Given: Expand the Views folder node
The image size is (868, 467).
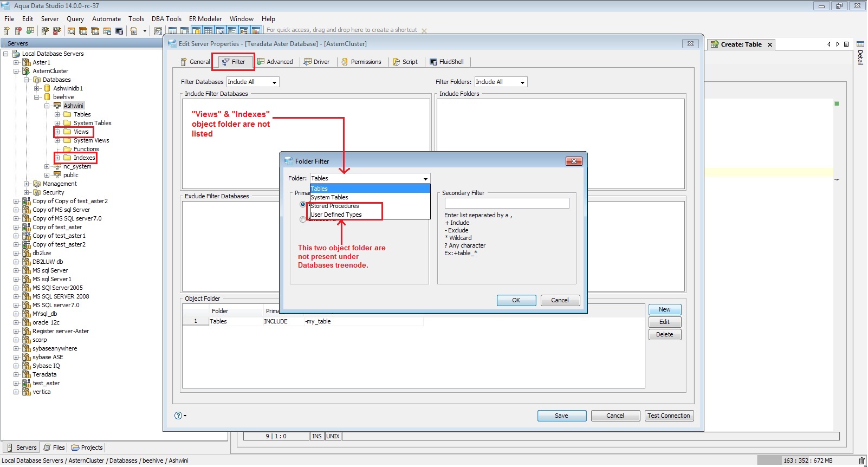Looking at the screenshot, I should tap(57, 132).
